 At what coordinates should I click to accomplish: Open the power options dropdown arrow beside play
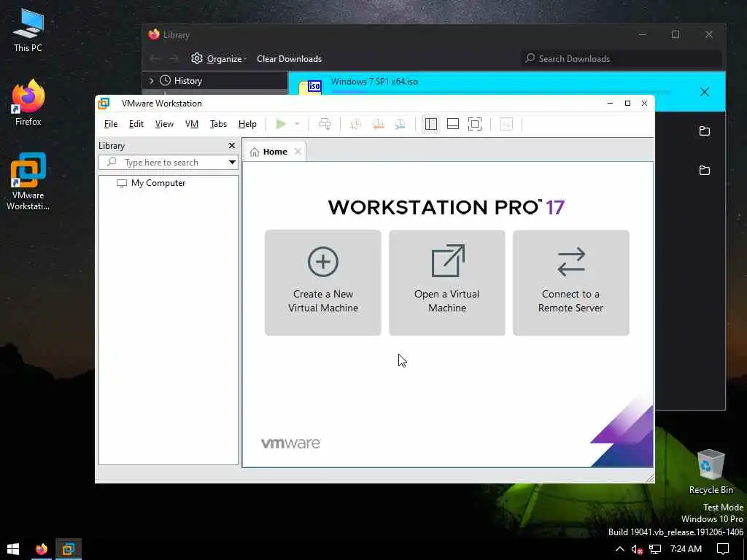[x=297, y=124]
